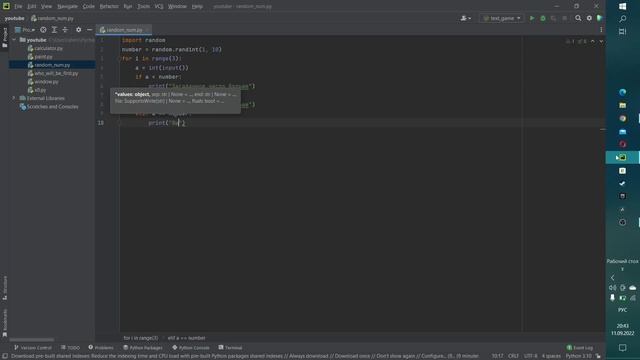Open the Navigate menu
The height and width of the screenshot is (360, 640).
pyautogui.click(x=67, y=7)
